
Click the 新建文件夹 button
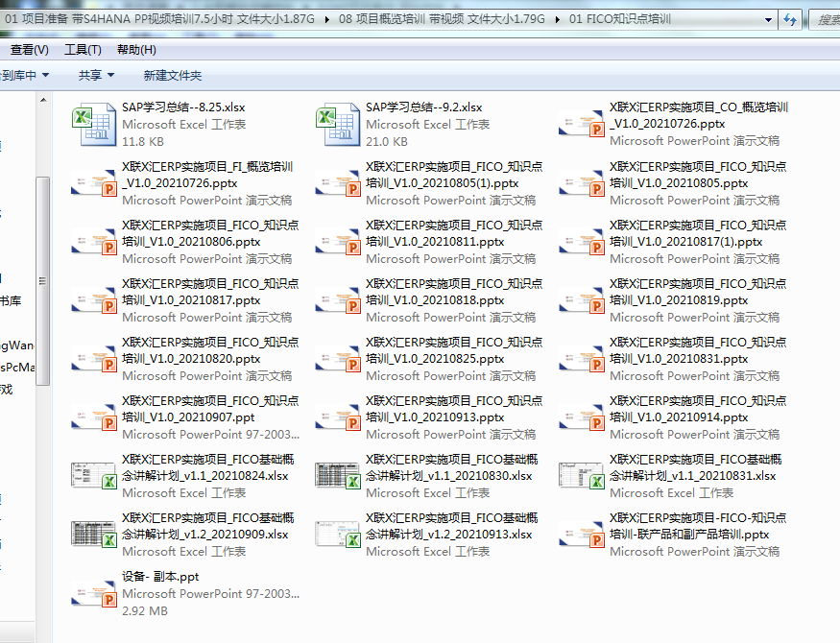click(172, 75)
